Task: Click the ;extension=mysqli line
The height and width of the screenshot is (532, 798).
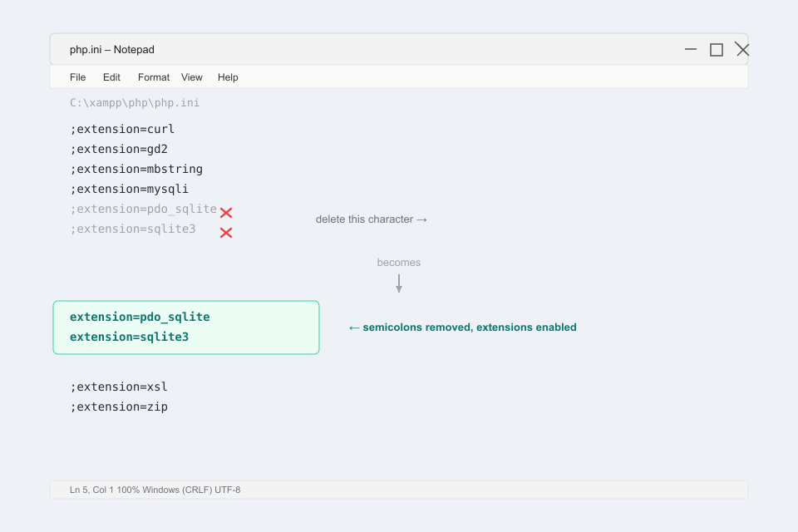Action: [x=130, y=189]
